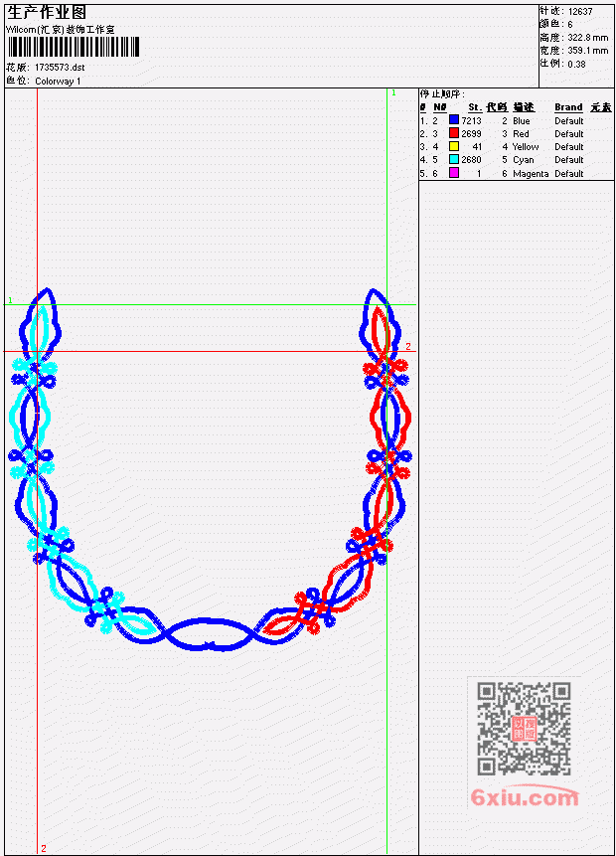Choose the cyan thread swatch
616x856 pixels.
click(x=453, y=159)
